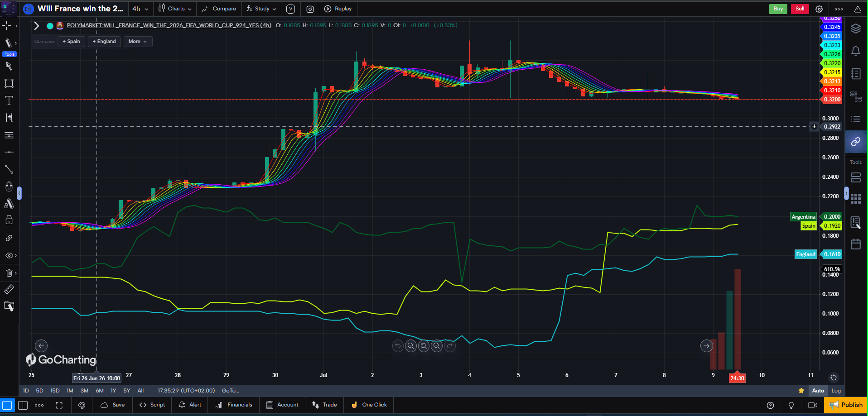
Task: Select the arrow pointer tool
Action: click(9, 66)
